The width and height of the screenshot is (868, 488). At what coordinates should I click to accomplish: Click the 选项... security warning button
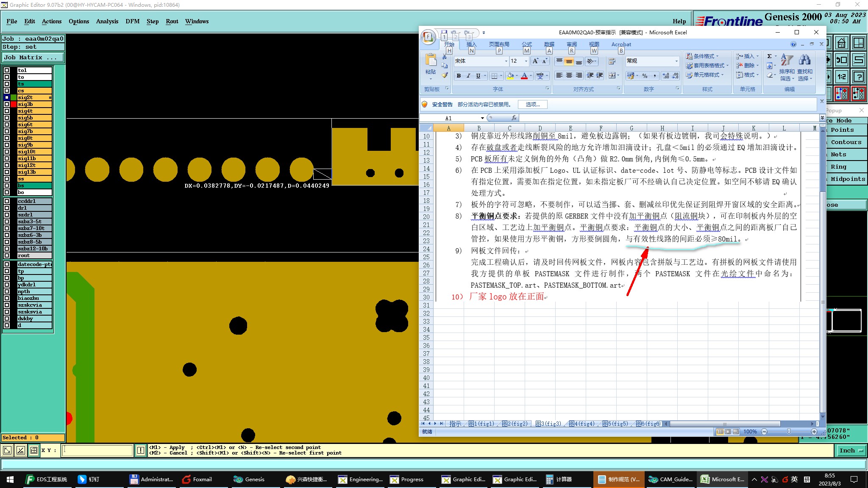point(533,104)
